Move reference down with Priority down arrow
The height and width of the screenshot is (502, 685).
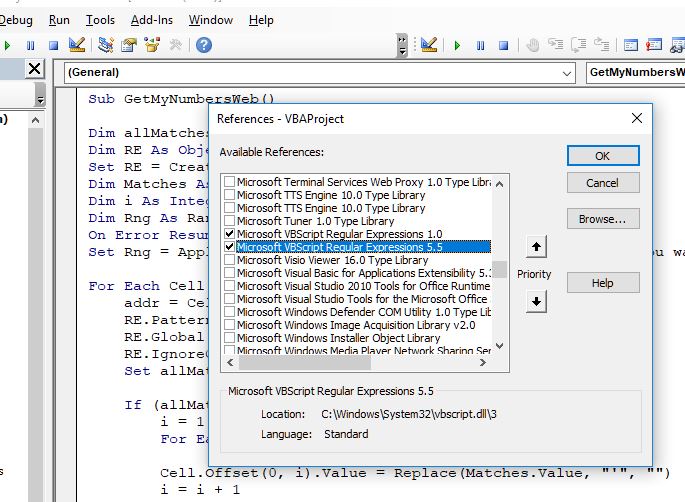536,301
